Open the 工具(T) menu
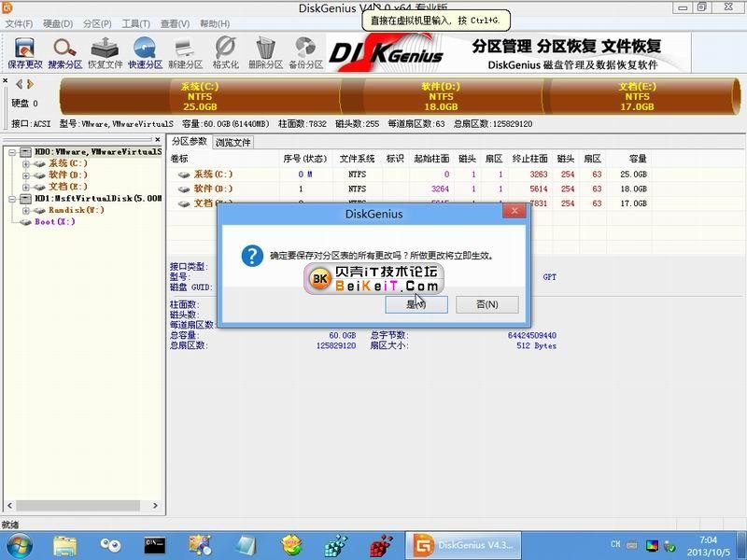Image resolution: width=747 pixels, height=560 pixels. point(135,24)
